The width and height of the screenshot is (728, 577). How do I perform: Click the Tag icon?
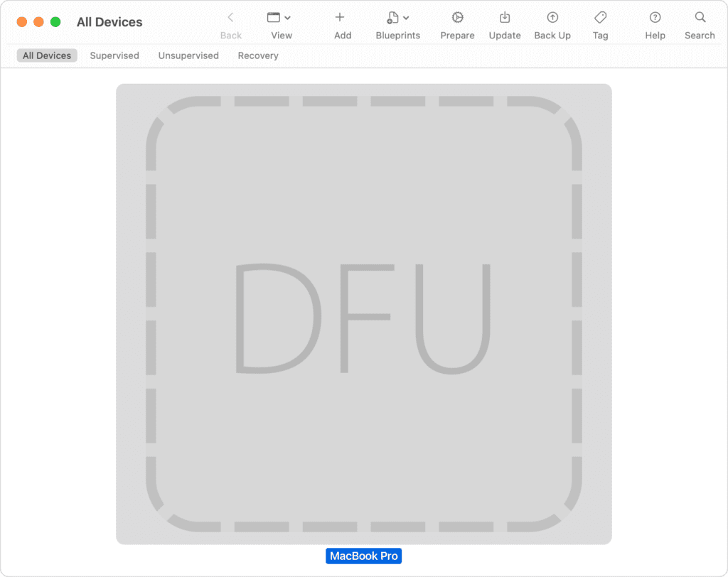click(600, 18)
